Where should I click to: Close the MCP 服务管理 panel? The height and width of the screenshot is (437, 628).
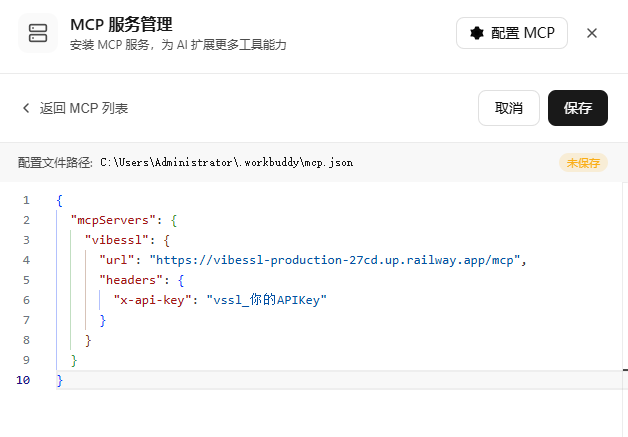click(592, 33)
